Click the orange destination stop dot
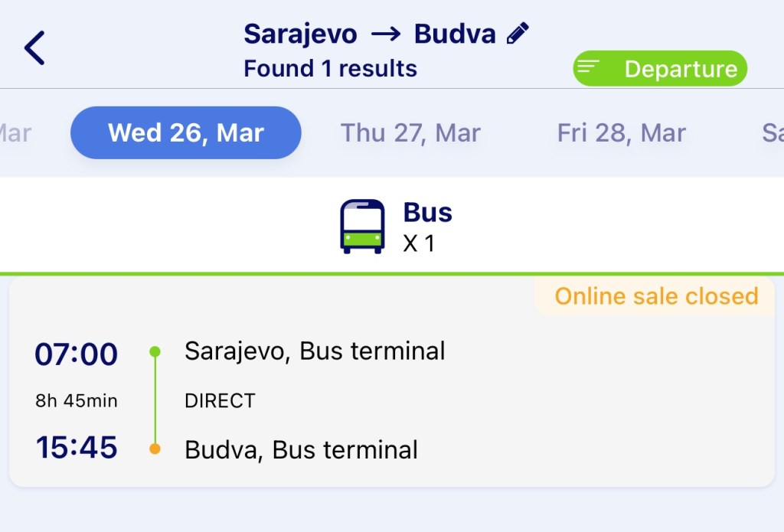This screenshot has height=532, width=784. pyautogui.click(x=155, y=449)
